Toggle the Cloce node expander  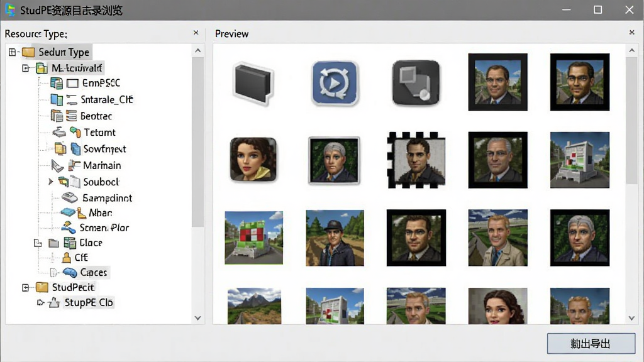pos(38,243)
